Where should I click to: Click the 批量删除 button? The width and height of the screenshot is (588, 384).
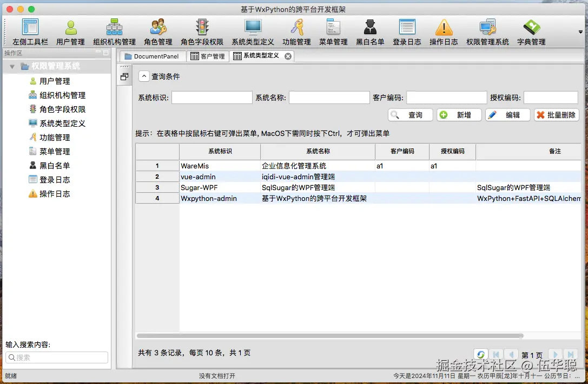[557, 115]
